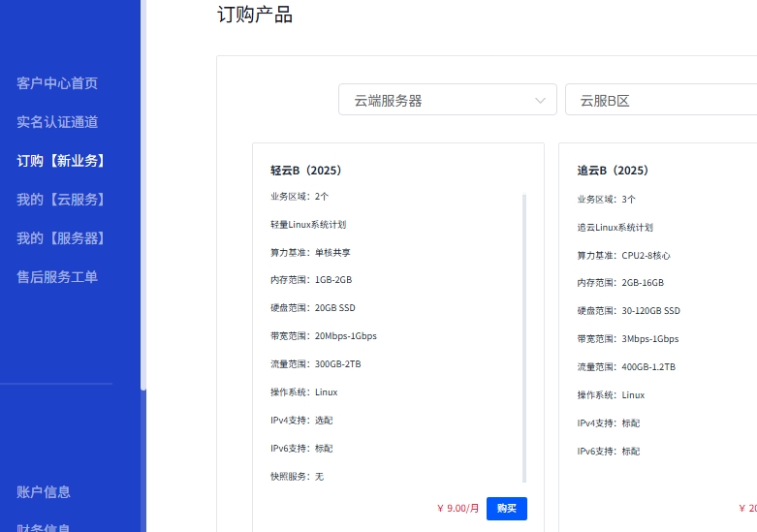Click the ¥9.00/月 price label
Viewport: 757px width, 532px height.
(x=458, y=508)
